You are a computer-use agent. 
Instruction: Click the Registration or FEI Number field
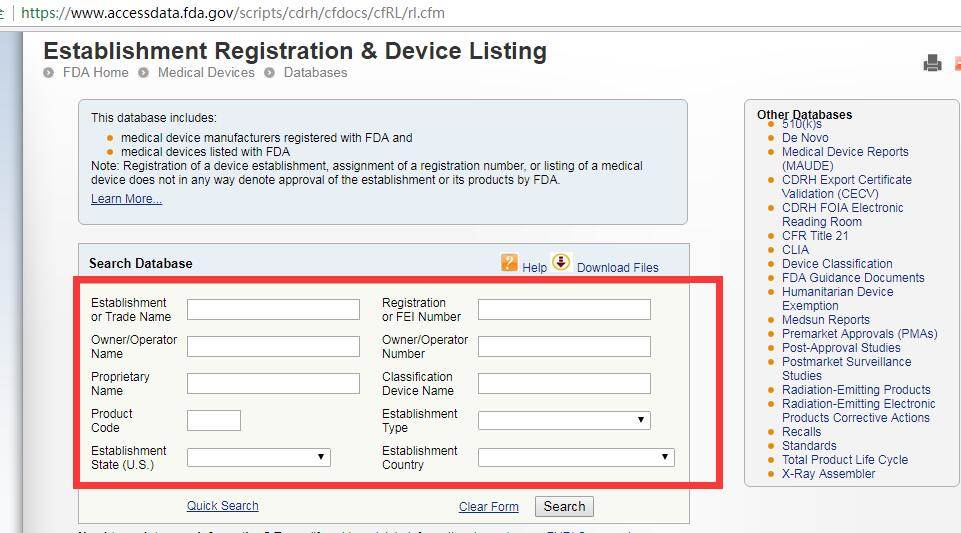coord(564,310)
